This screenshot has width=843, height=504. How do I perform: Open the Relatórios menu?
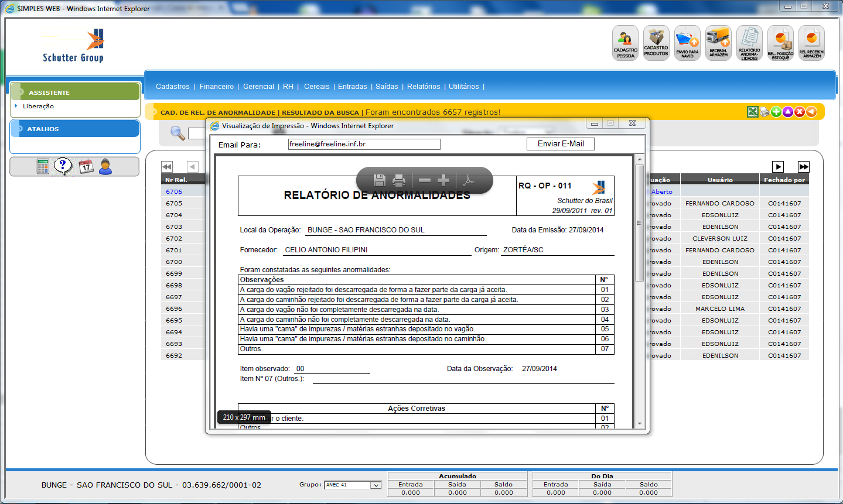coord(424,87)
